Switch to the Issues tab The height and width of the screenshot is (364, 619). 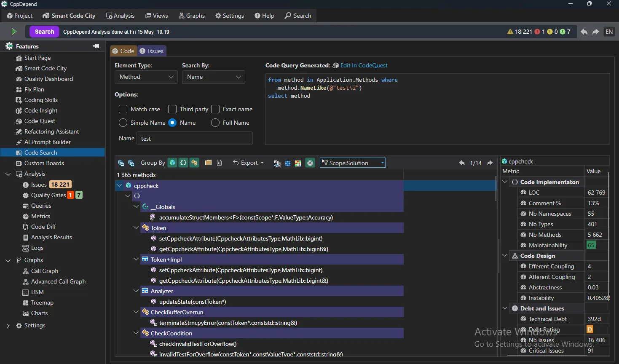point(152,51)
